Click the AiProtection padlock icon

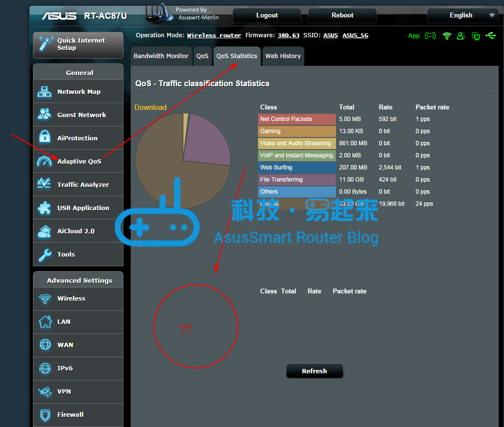(45, 137)
